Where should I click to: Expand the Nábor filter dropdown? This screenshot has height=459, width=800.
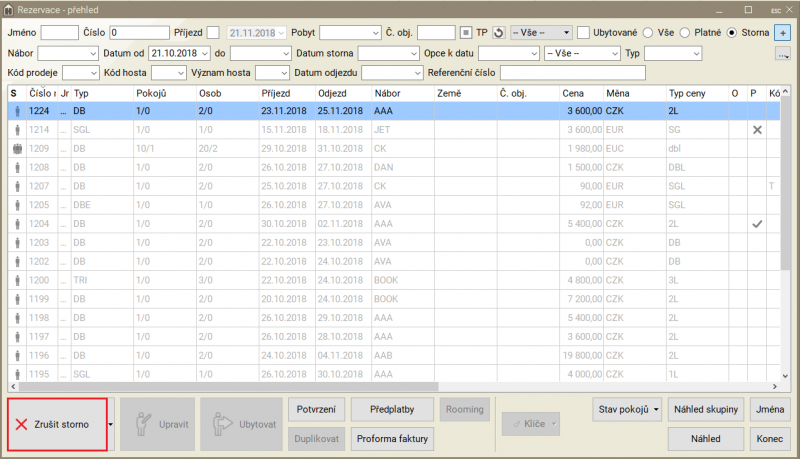tap(92, 52)
